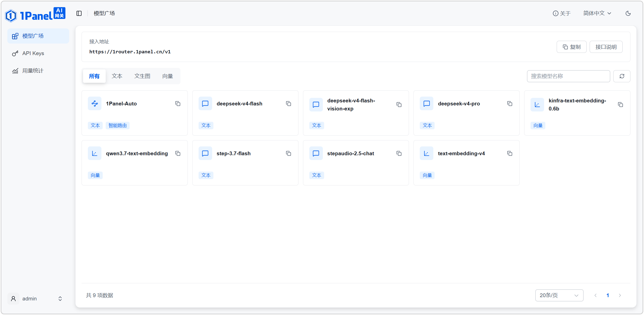Screen dimensions: 644x315
Task: Click the deepseek-v4-flash chat icon
Action: pos(205,103)
